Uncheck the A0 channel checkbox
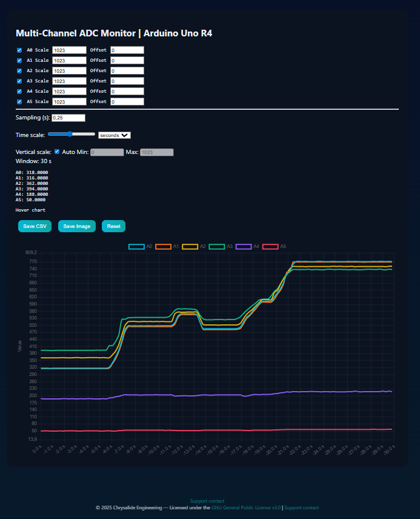Screen dimensions: 420x519 19,50
